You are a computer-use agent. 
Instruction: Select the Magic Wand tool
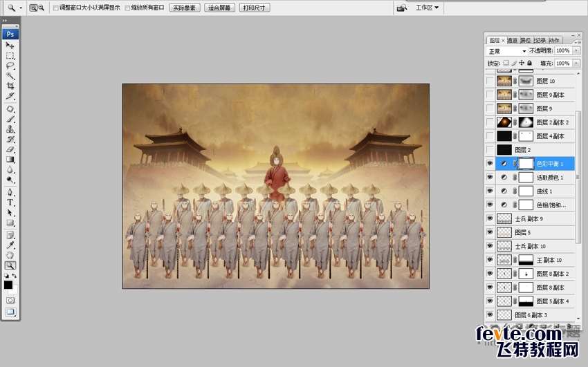10,75
